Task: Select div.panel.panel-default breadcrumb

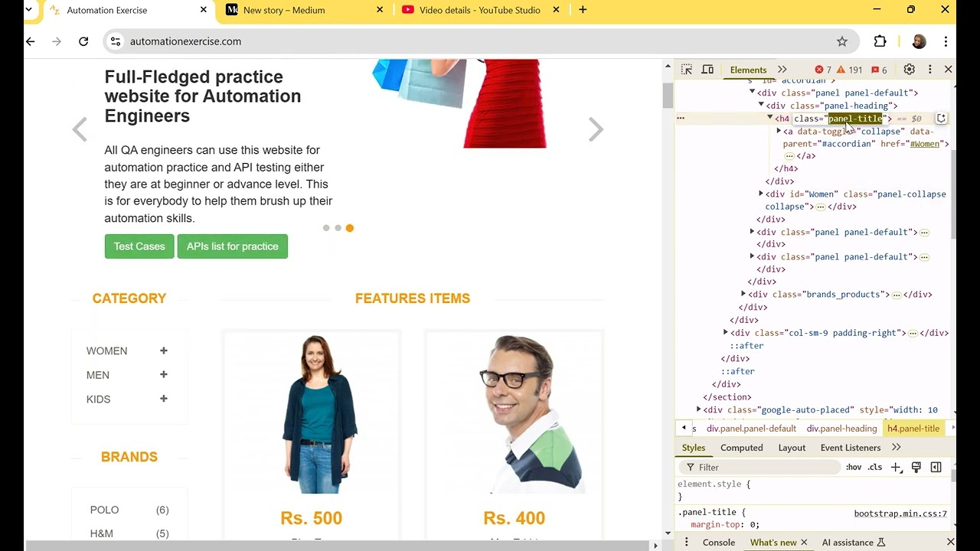Action: coord(751,429)
